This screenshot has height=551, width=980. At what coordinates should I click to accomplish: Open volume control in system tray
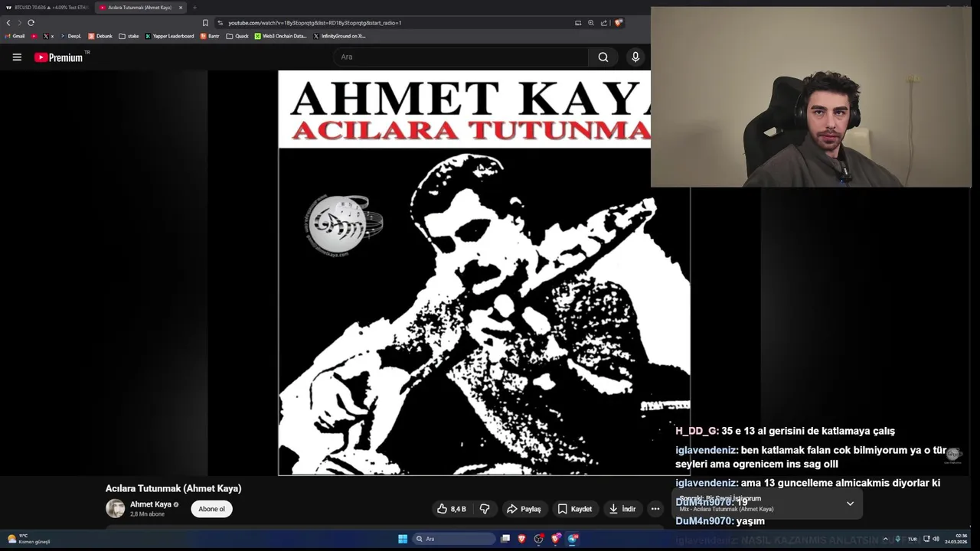(936, 539)
